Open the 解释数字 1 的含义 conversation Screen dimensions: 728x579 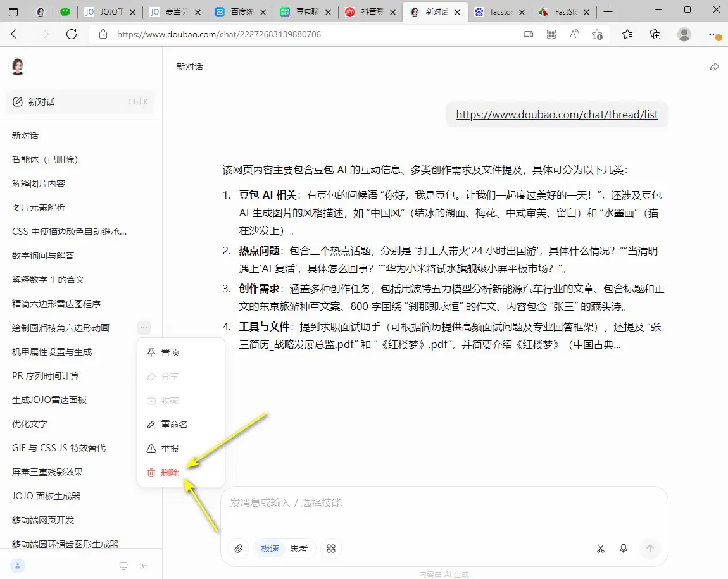coord(81,279)
